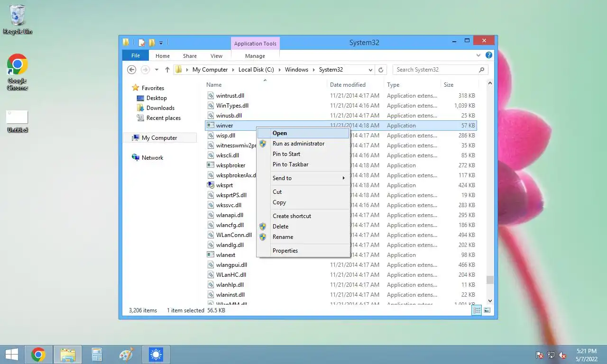The height and width of the screenshot is (364, 607).
Task: Choose Cut from the context menu
Action: [x=303, y=192]
